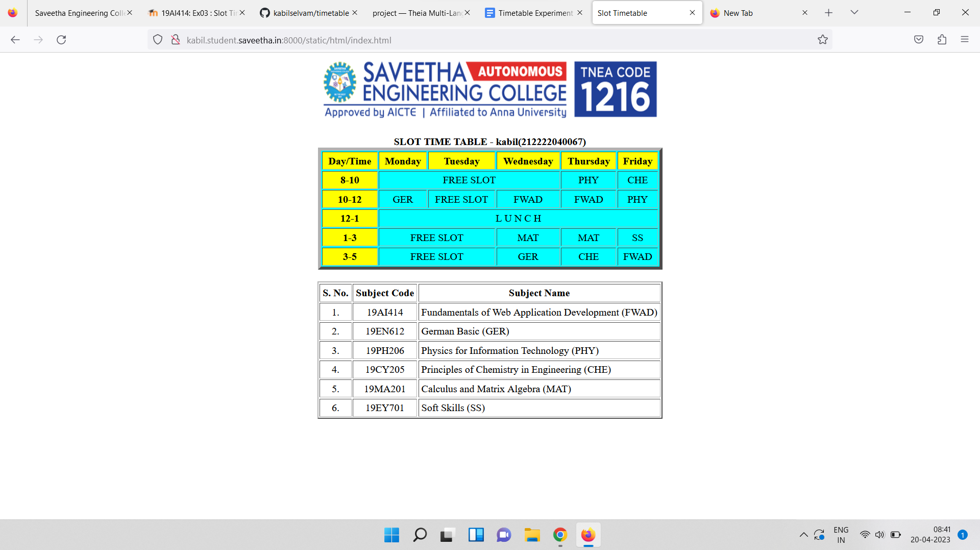The width and height of the screenshot is (980, 550).
Task: Open Chat app on taskbar
Action: (x=504, y=535)
